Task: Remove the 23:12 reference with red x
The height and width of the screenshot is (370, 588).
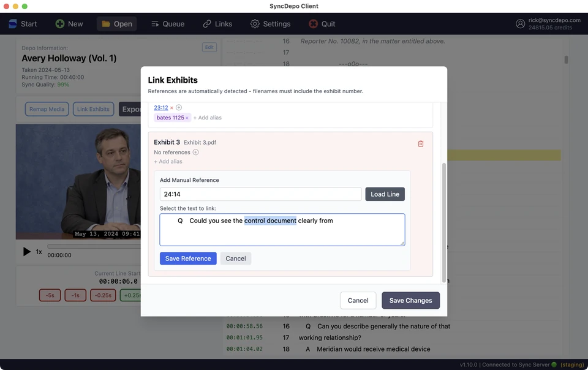Action: [171, 108]
